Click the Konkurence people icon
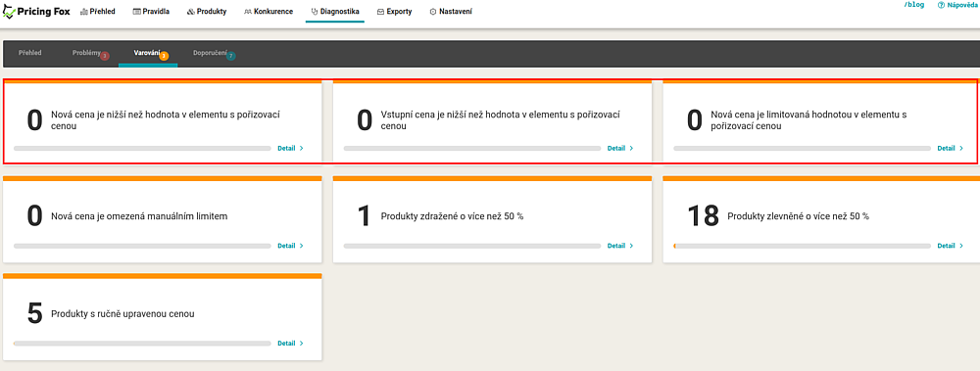This screenshot has width=980, height=371. [x=248, y=11]
